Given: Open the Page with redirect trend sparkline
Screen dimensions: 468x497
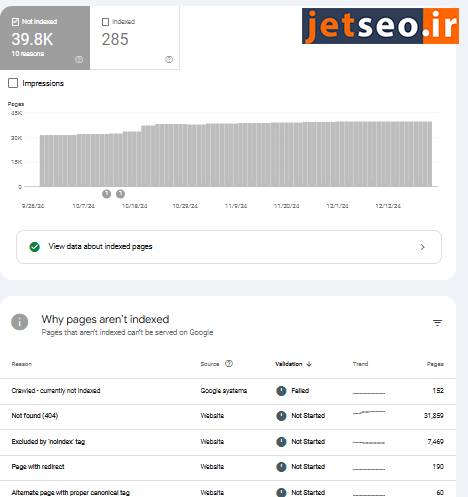Looking at the screenshot, I should (369, 467).
